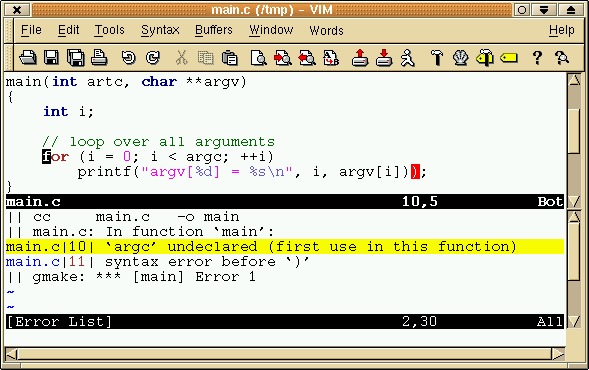Click the Save Session icon

point(384,58)
